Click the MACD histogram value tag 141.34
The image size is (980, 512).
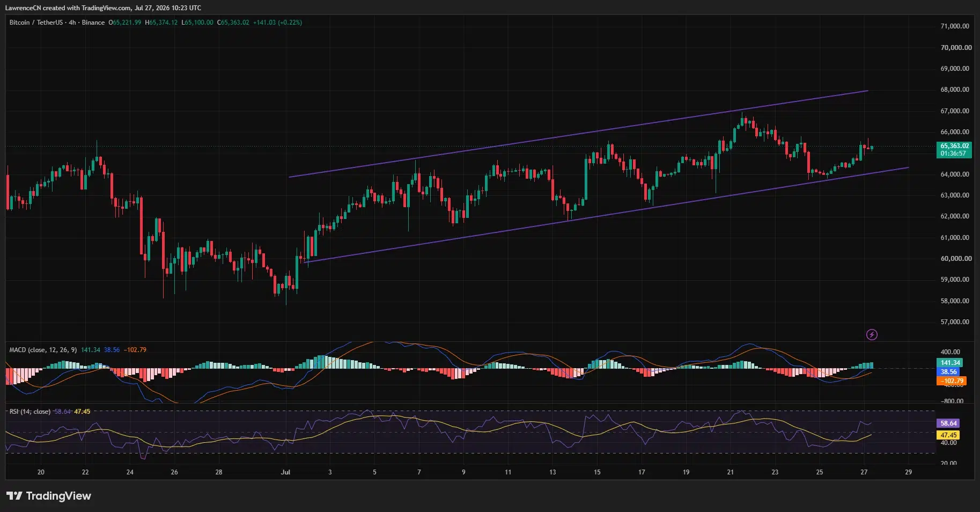(950, 363)
